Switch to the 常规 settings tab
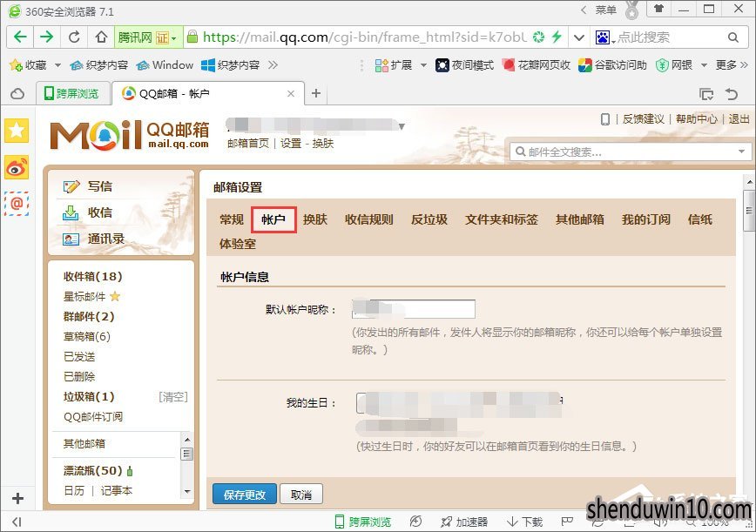 tap(232, 219)
